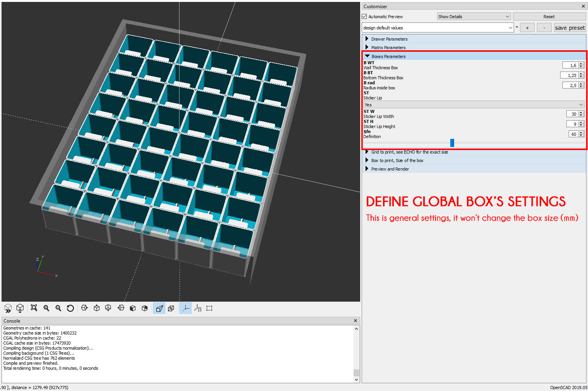Click the Reset button

click(549, 16)
